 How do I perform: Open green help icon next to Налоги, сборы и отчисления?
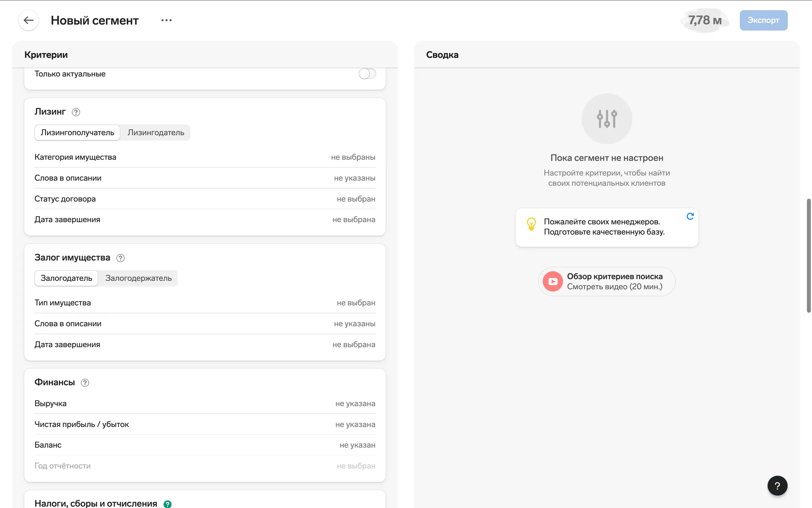[x=167, y=504]
